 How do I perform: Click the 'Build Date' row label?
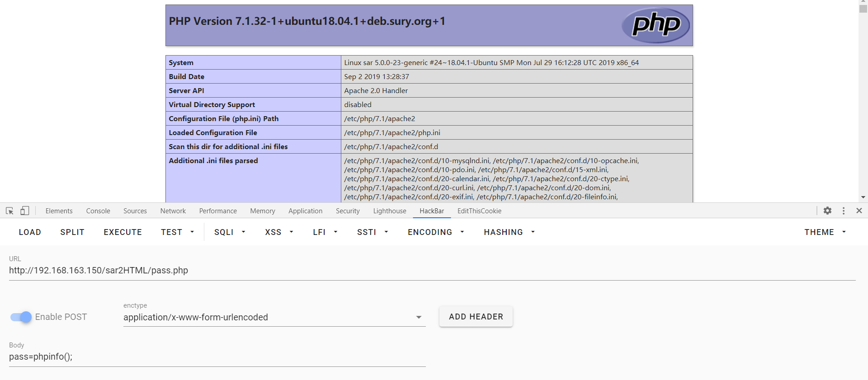coord(187,77)
